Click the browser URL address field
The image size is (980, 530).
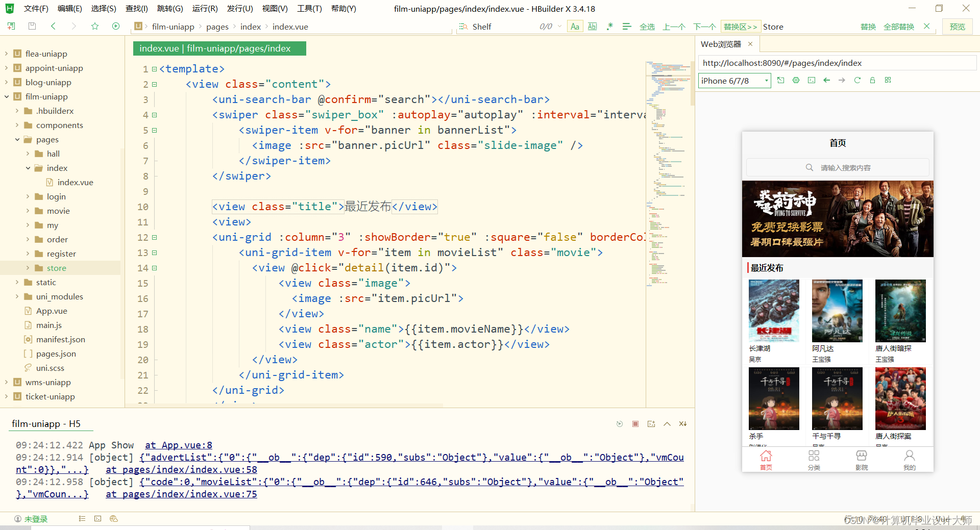coord(837,63)
